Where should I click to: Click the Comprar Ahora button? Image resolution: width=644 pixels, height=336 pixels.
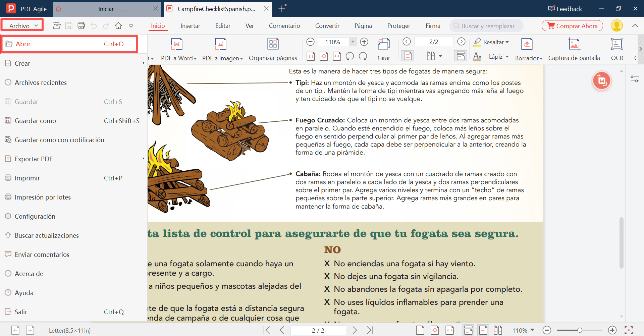tap(572, 25)
